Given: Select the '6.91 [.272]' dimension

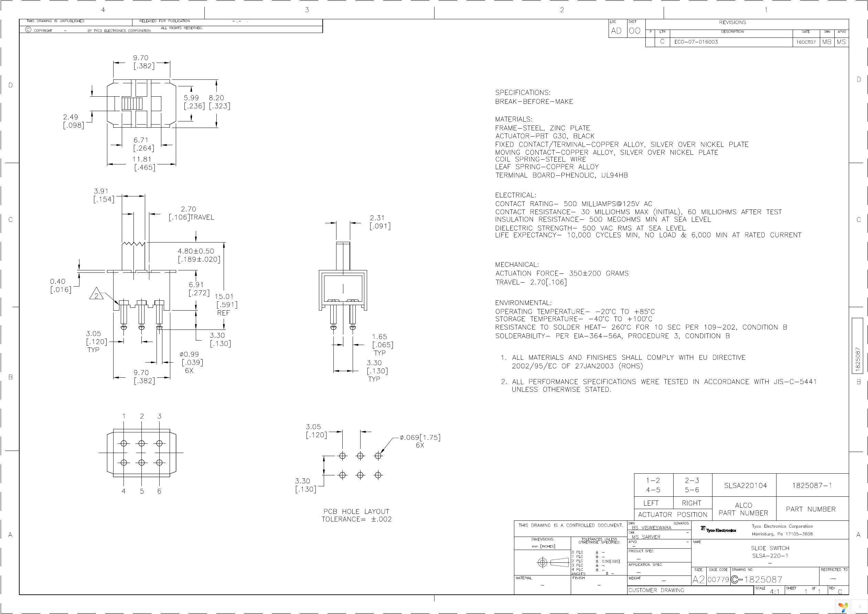Looking at the screenshot, I should (x=199, y=289).
